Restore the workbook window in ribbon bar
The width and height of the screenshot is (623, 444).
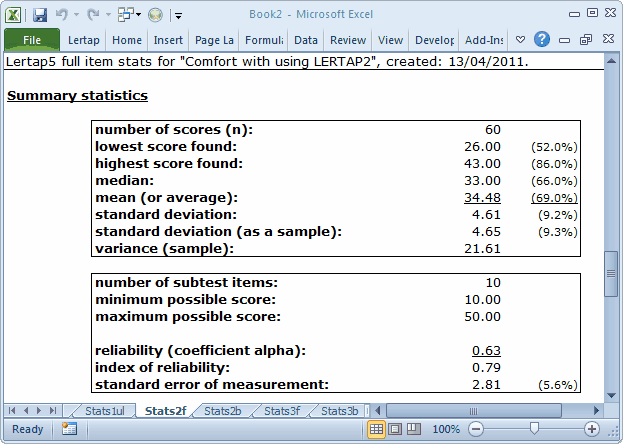click(586, 40)
